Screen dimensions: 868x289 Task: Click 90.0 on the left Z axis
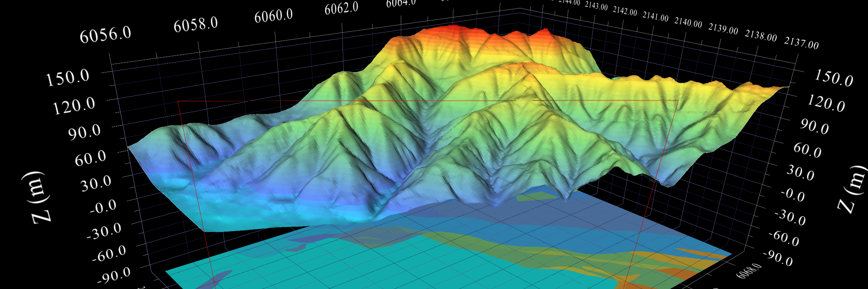[84, 132]
